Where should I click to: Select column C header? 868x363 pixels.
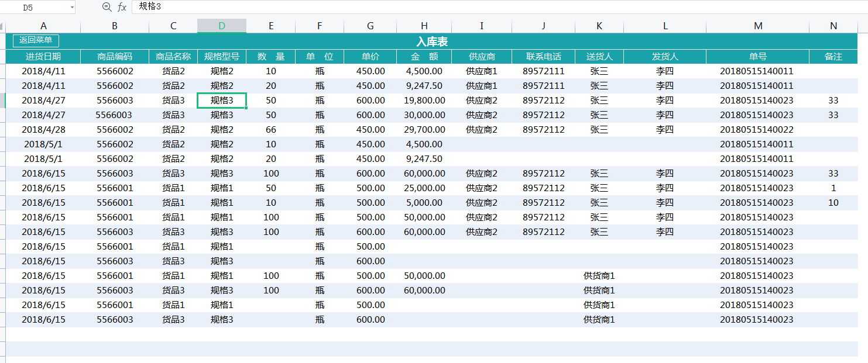click(173, 26)
